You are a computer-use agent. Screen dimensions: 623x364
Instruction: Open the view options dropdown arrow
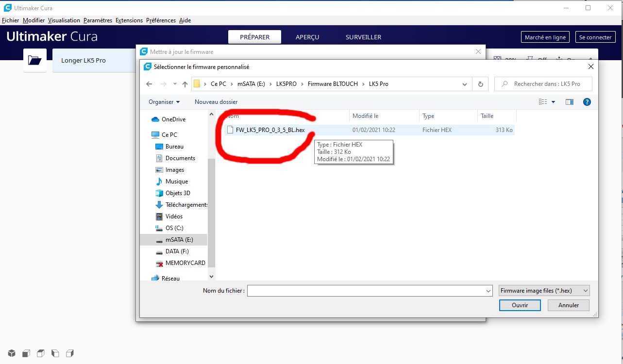[553, 102]
